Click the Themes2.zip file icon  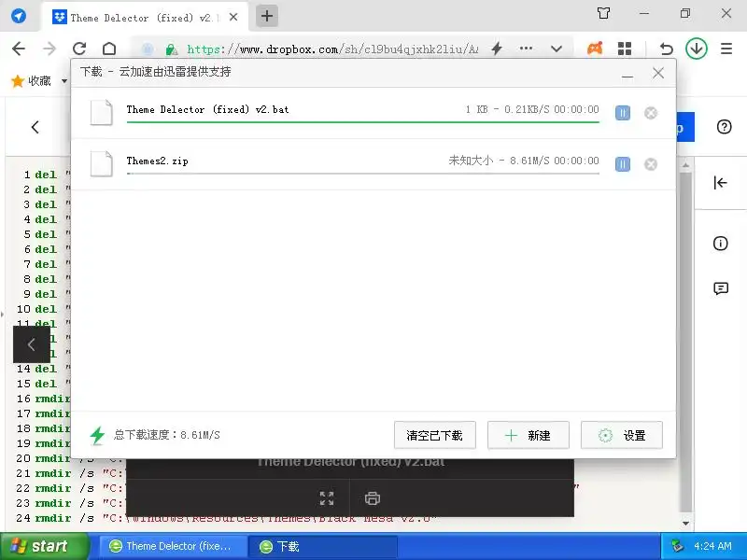(x=102, y=164)
